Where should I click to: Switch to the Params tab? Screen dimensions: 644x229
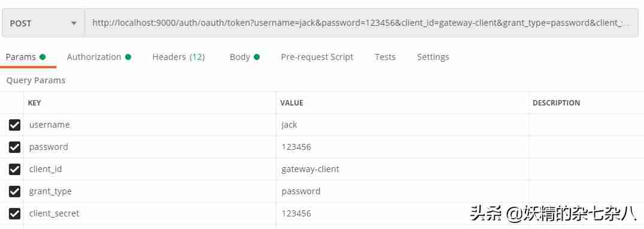coord(26,57)
